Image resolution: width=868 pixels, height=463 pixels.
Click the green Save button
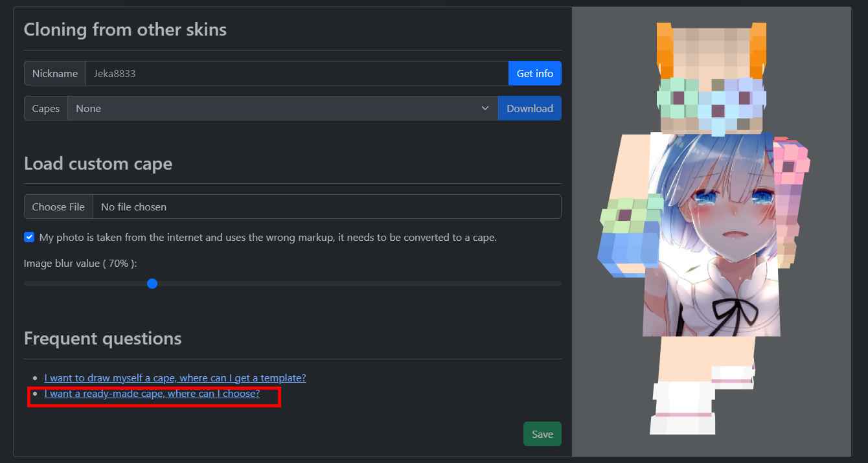tap(542, 434)
